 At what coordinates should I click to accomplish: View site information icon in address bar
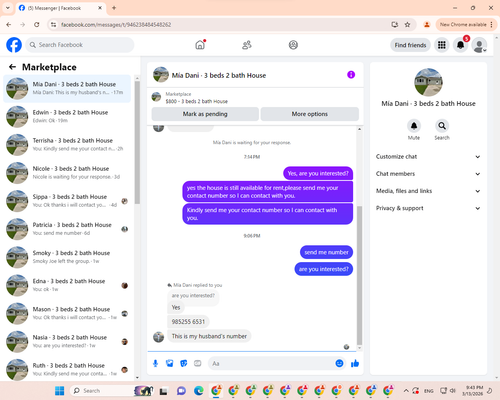click(x=53, y=24)
